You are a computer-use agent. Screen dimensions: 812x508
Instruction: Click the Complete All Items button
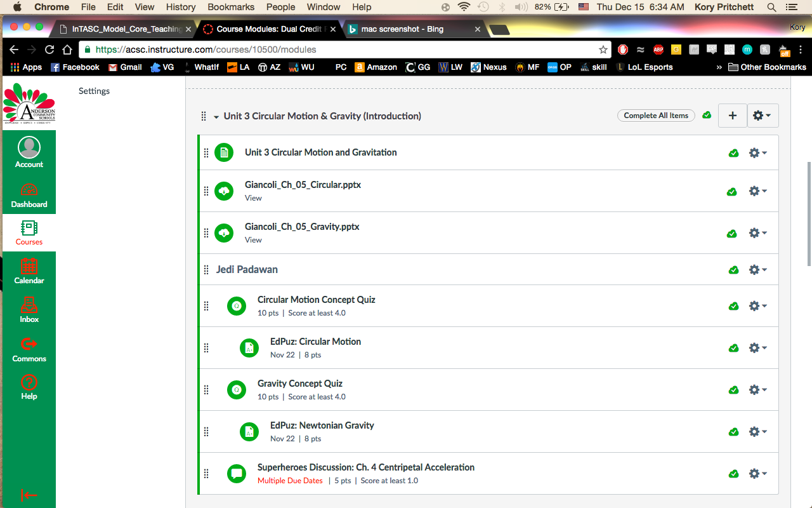coord(656,116)
